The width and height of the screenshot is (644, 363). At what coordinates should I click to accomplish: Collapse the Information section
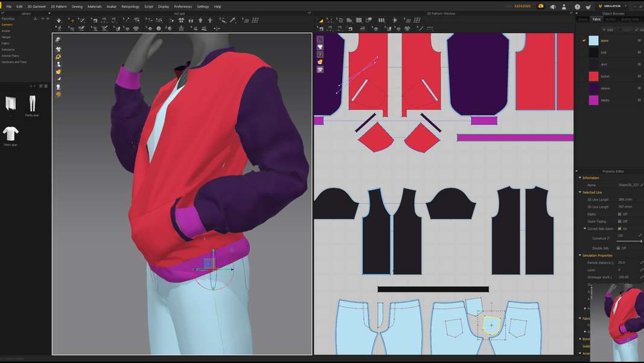[580, 178]
